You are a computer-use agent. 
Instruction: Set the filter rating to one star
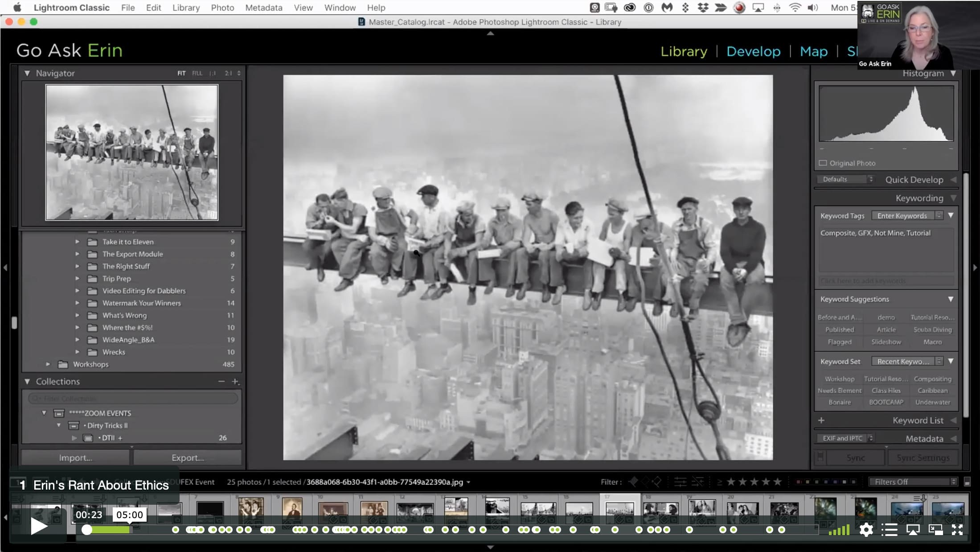coord(731,482)
